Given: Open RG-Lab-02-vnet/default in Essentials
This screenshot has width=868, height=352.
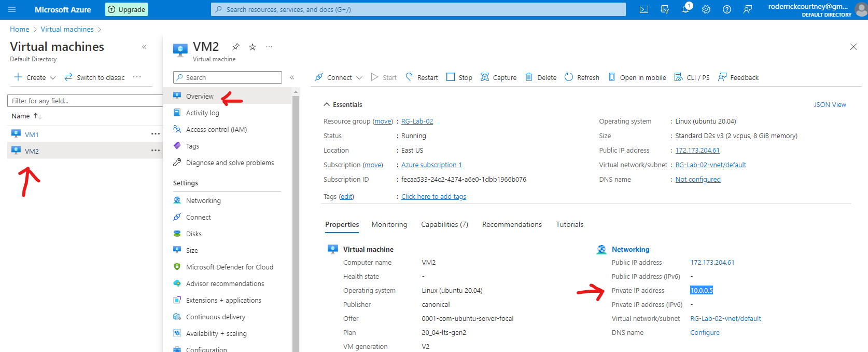Looking at the screenshot, I should coord(710,165).
